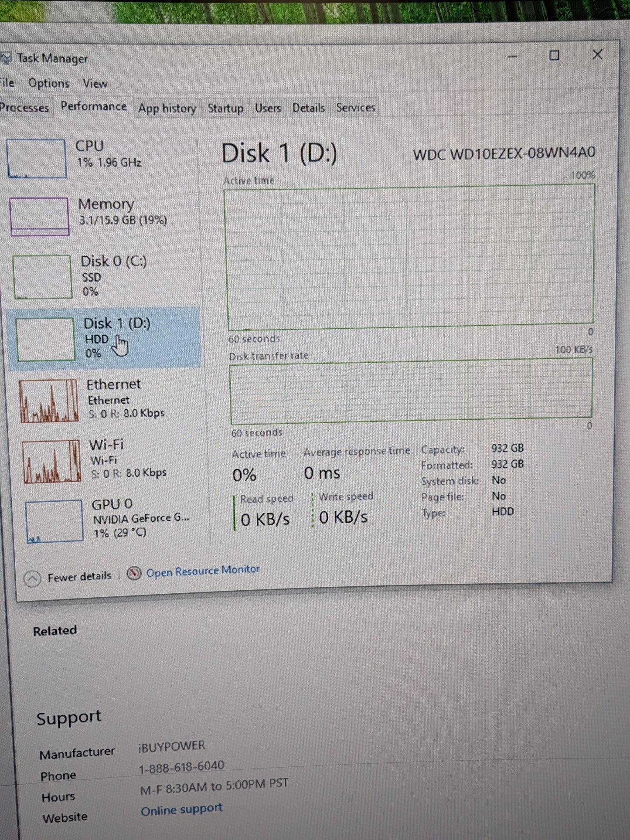Open the Startup tab

point(225,108)
